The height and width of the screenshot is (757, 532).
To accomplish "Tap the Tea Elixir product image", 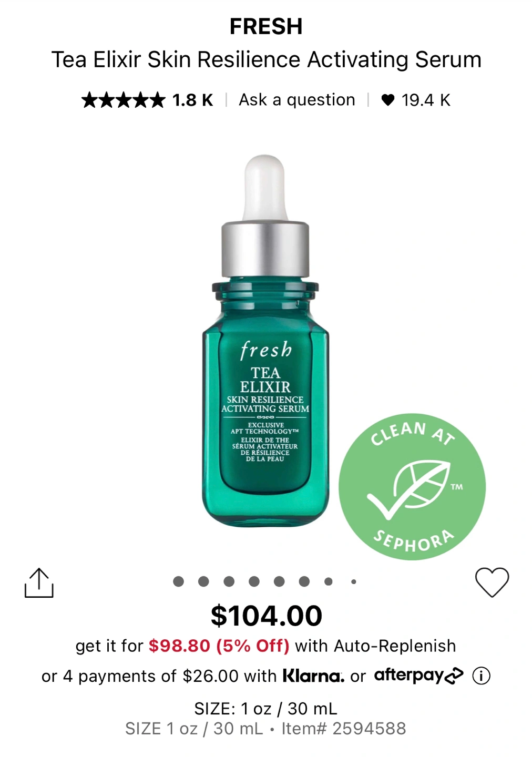I will click(x=265, y=341).
